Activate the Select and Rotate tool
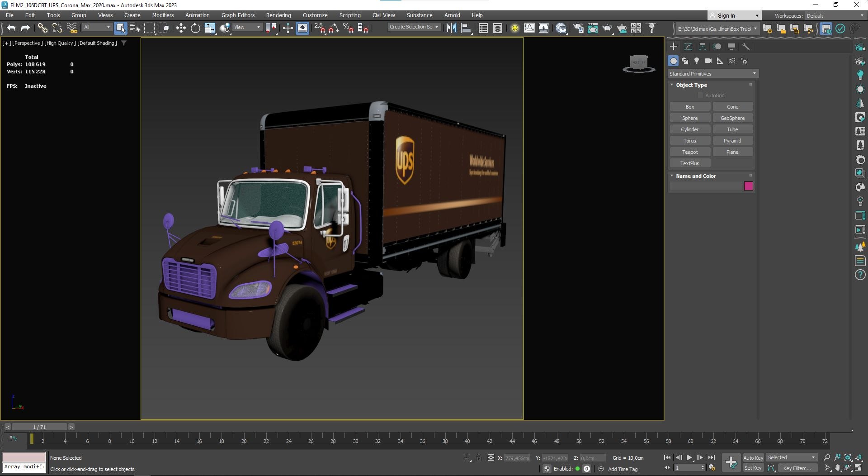868x476 pixels. (195, 28)
